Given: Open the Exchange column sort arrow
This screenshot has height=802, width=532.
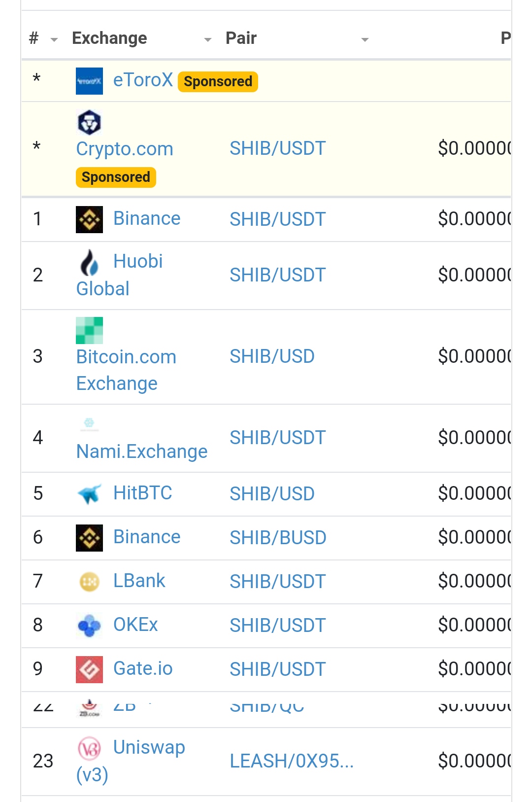Looking at the screenshot, I should point(208,39).
